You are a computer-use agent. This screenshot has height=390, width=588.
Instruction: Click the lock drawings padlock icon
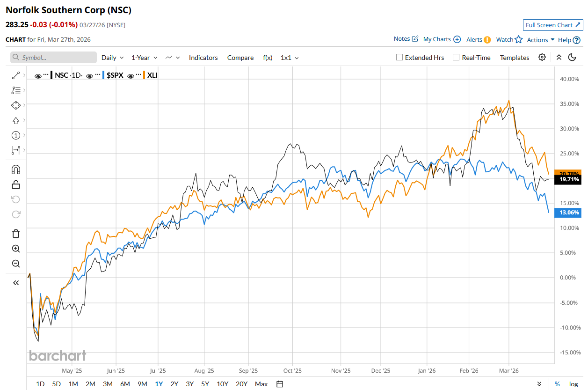(16, 184)
